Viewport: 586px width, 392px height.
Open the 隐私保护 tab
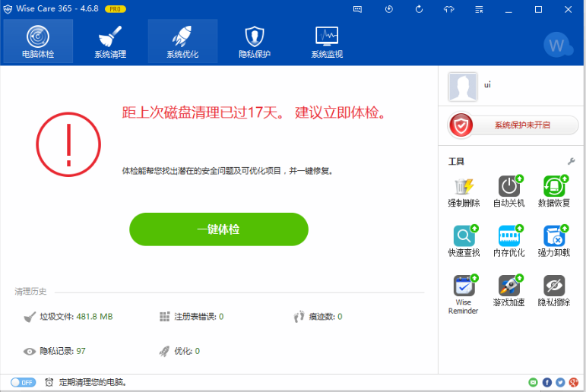pos(255,41)
